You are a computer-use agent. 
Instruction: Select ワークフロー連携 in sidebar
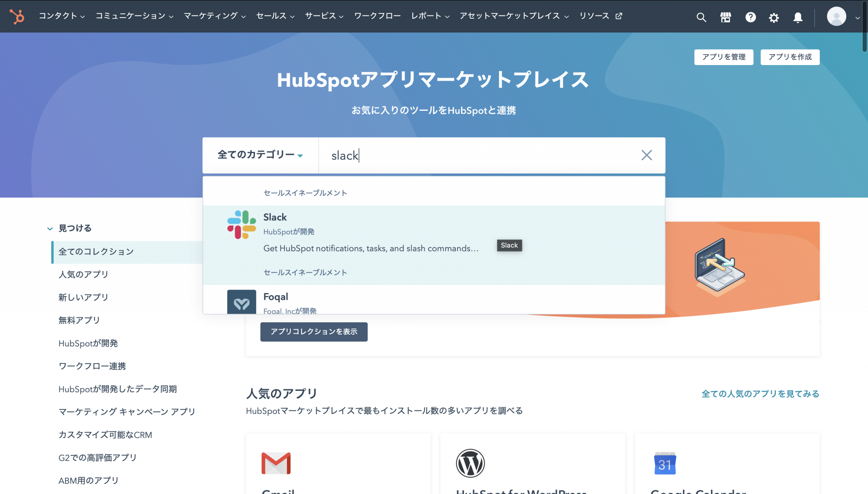click(x=92, y=366)
